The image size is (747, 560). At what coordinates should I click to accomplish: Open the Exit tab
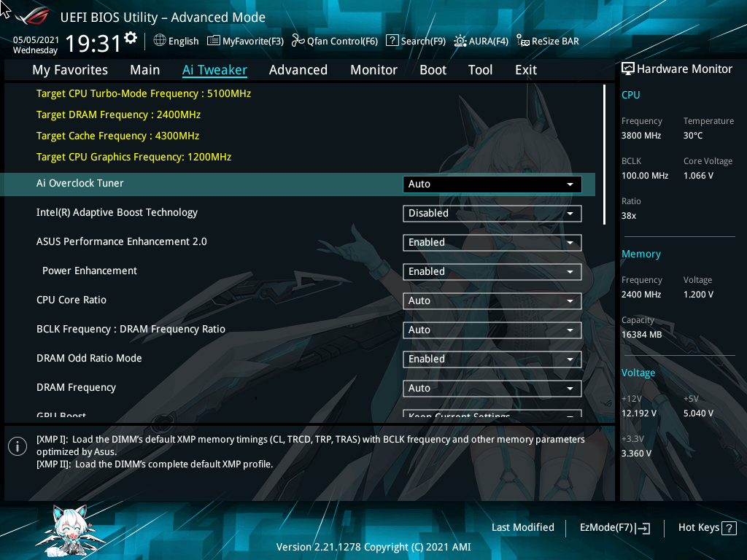pos(526,70)
